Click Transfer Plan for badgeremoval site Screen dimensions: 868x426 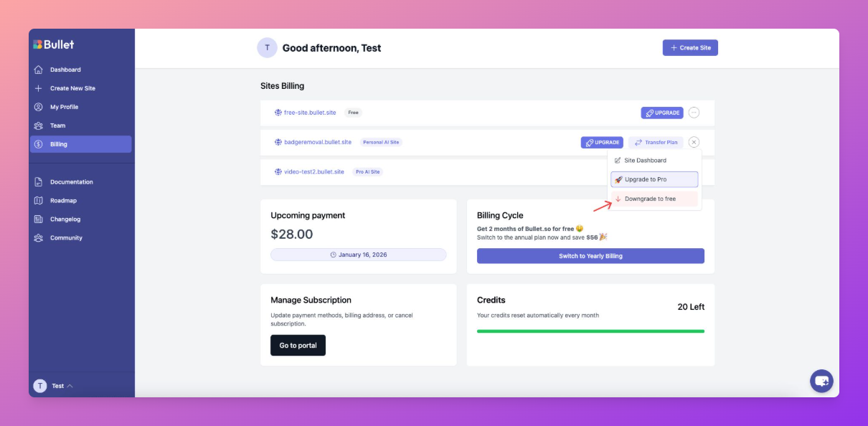[656, 143]
